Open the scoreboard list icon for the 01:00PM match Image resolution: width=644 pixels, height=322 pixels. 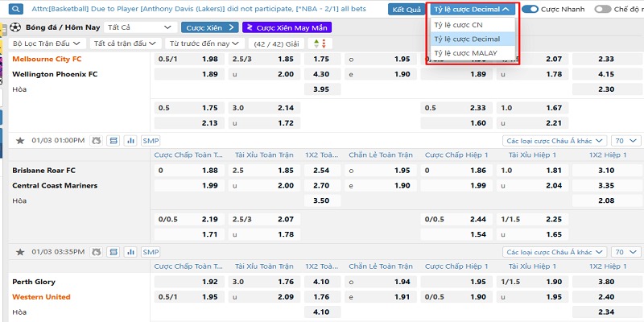(114, 140)
